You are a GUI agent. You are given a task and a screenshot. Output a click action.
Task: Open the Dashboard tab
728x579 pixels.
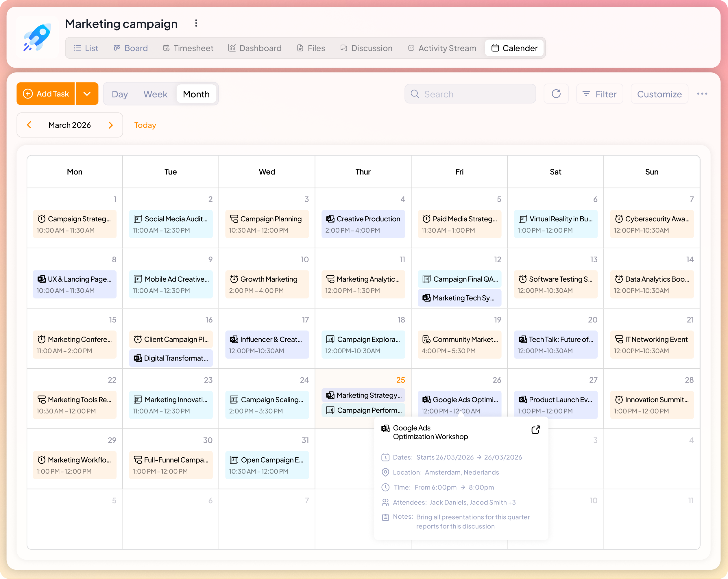pyautogui.click(x=255, y=48)
